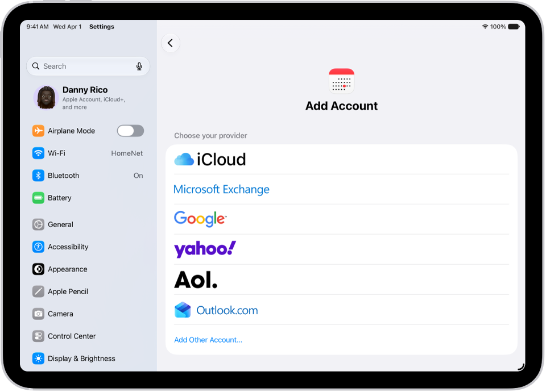The image size is (546, 392).
Task: Open Danny Rico Apple Account
Action: tap(88, 98)
